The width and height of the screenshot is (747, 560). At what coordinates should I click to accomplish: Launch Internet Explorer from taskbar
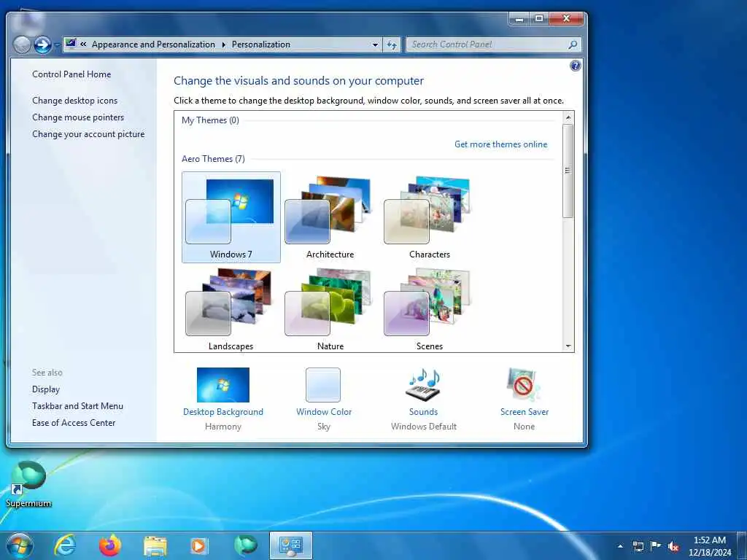tap(65, 545)
